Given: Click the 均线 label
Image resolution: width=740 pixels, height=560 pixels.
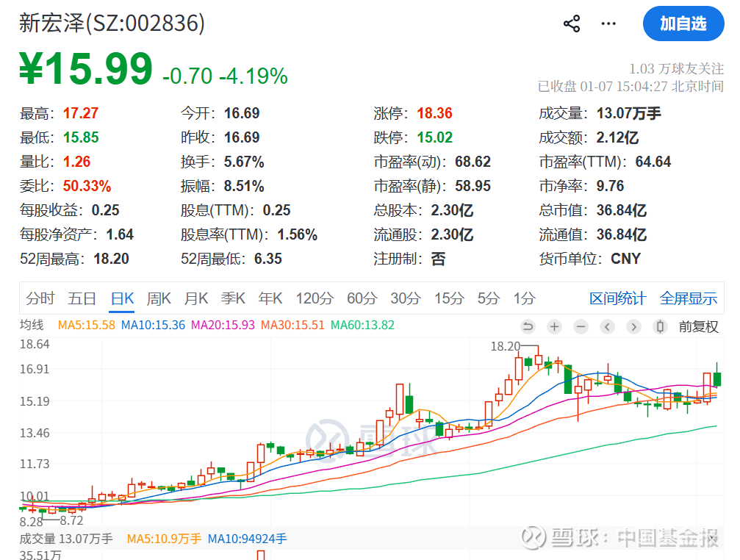Looking at the screenshot, I should click(x=32, y=325).
